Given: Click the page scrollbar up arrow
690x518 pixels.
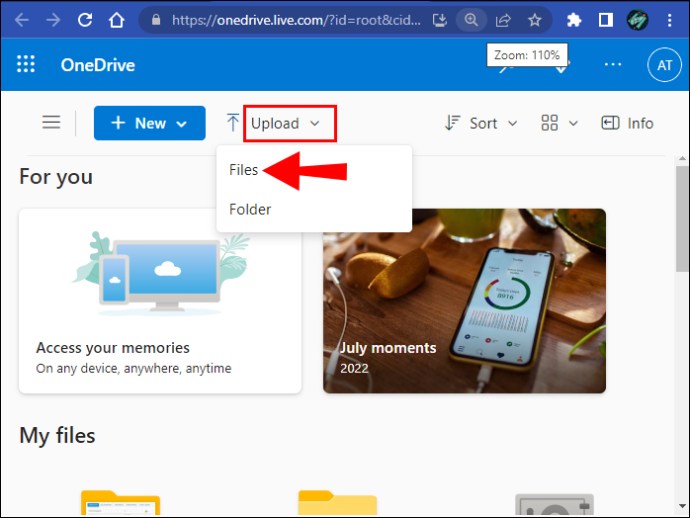Looking at the screenshot, I should coord(682,159).
